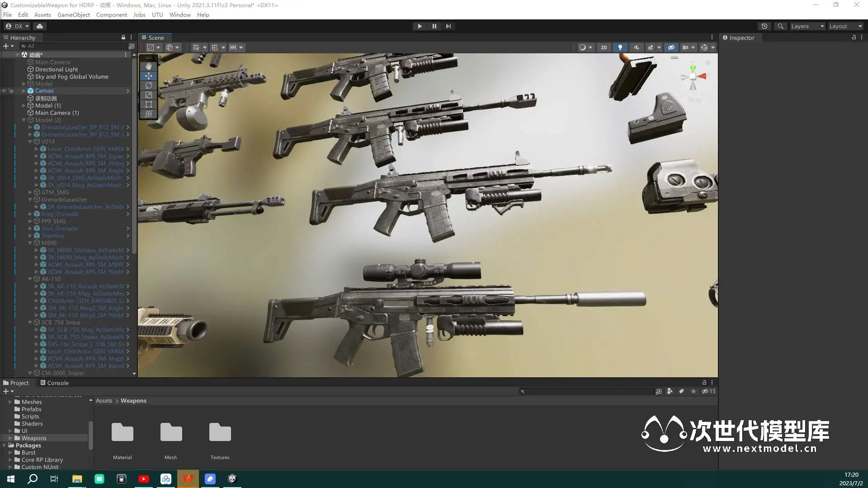Select the Rect transform tool
The height and width of the screenshot is (488, 868).
(x=148, y=104)
